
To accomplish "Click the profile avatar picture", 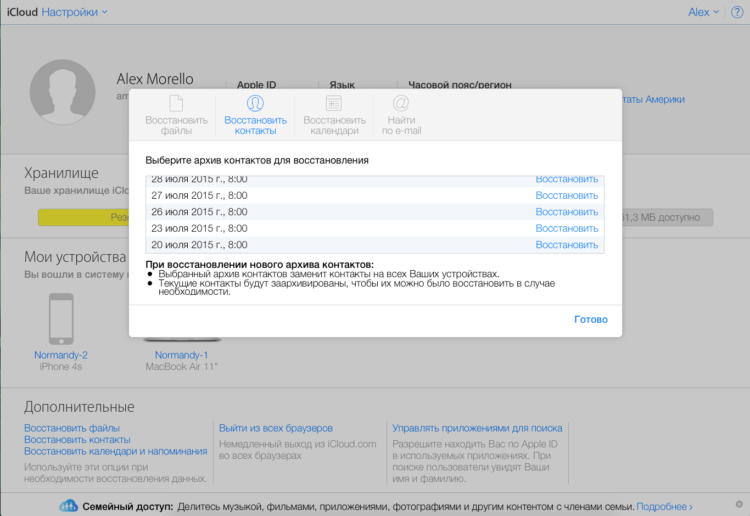I will [63, 92].
